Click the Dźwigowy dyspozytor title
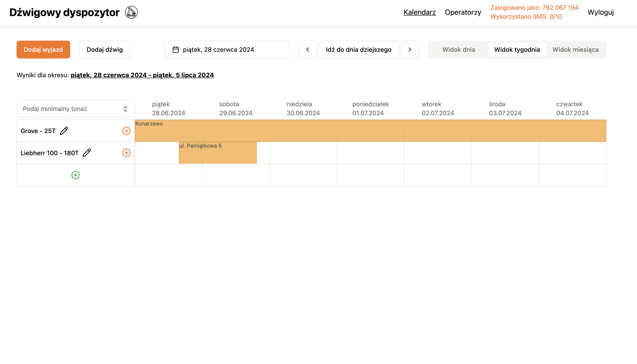This screenshot has height=364, width=637. coord(65,12)
